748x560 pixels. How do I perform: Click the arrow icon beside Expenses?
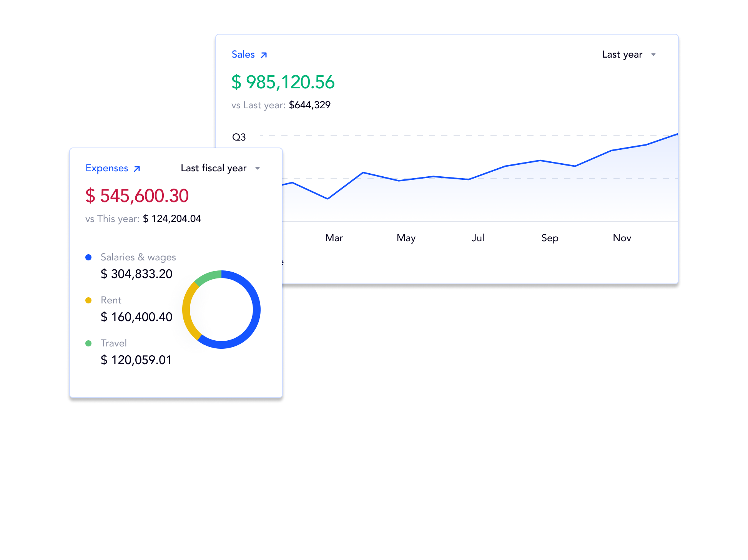pyautogui.click(x=137, y=169)
